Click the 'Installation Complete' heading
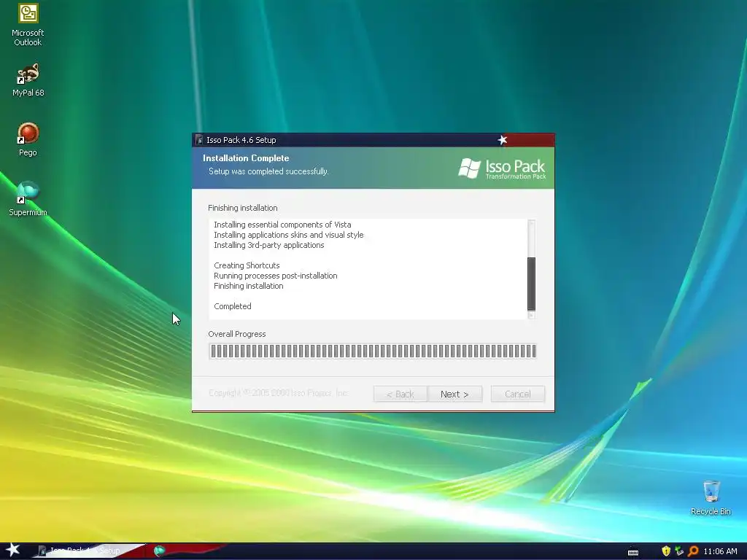This screenshot has width=747, height=560. [246, 158]
